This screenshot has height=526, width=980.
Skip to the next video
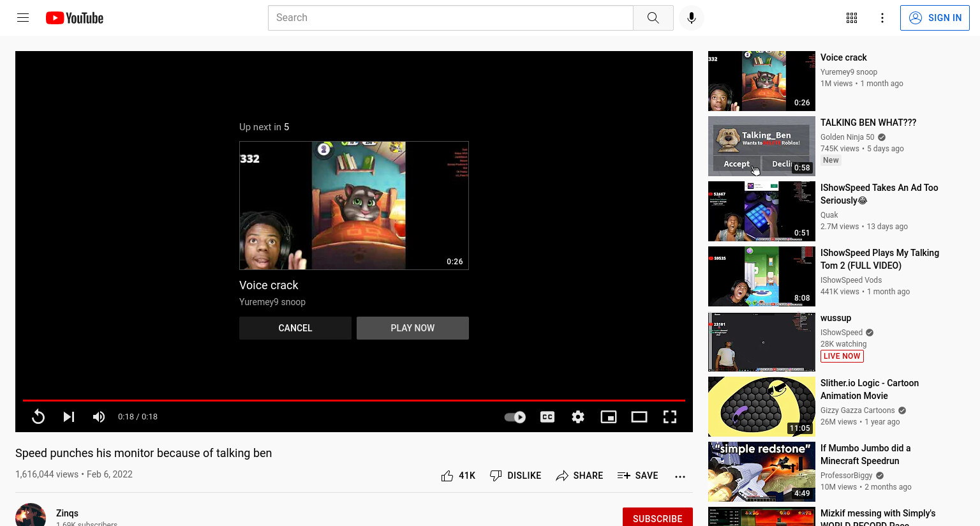click(69, 417)
